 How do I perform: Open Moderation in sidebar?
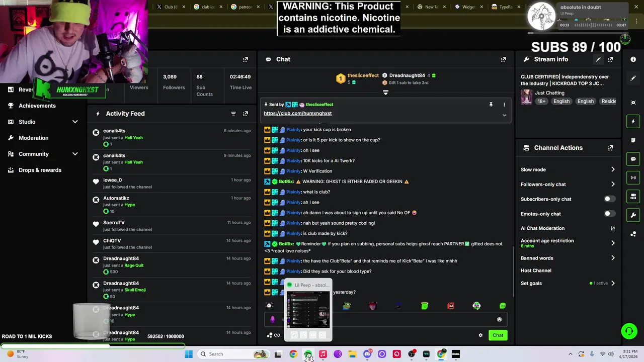pos(33,138)
